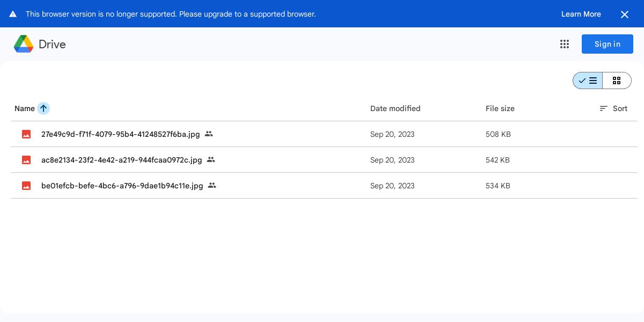Viewport: 644px width, 322px height.
Task: Switch to list layout view
Action: (588, 80)
